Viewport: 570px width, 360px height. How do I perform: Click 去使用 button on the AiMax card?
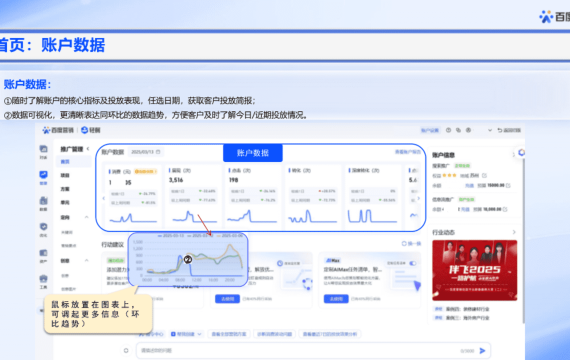coord(336,299)
